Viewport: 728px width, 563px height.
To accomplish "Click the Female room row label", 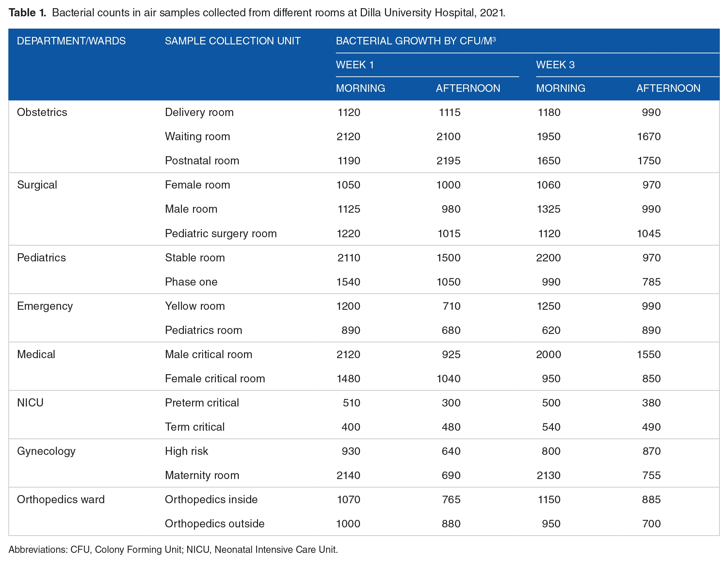I will pyautogui.click(x=197, y=185).
